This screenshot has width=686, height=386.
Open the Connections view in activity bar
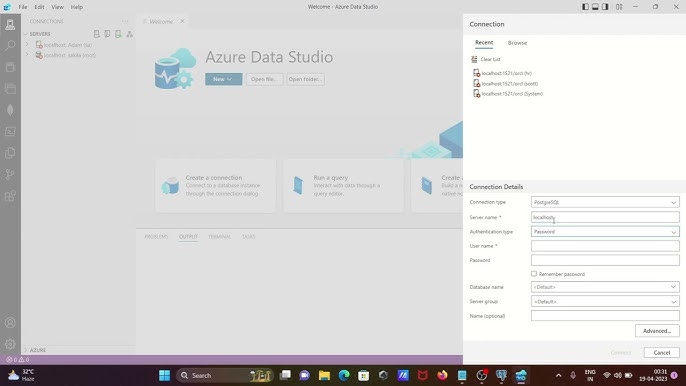[10, 25]
